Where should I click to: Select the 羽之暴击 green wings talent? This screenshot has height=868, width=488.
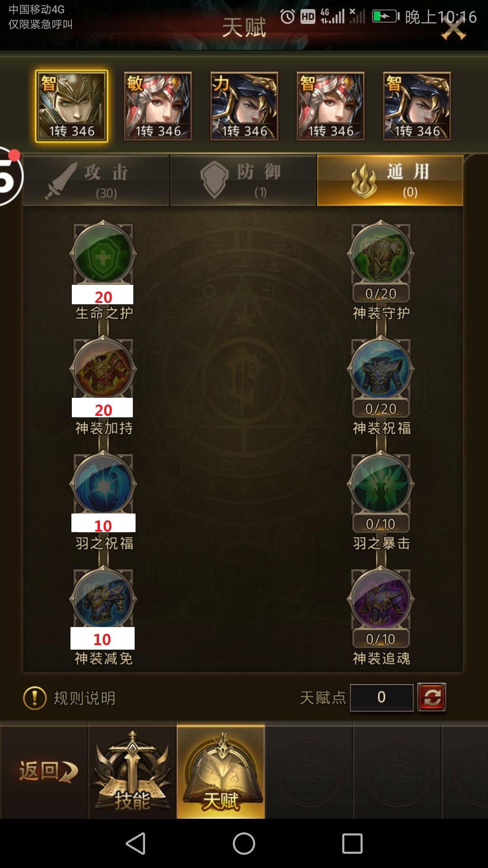[x=381, y=485]
